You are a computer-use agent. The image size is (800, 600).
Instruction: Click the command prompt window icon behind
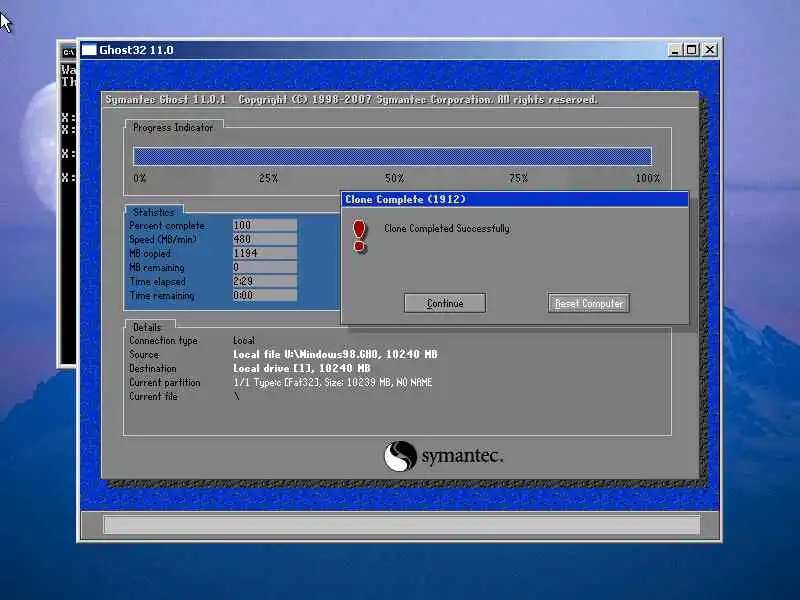pyautogui.click(x=68, y=53)
